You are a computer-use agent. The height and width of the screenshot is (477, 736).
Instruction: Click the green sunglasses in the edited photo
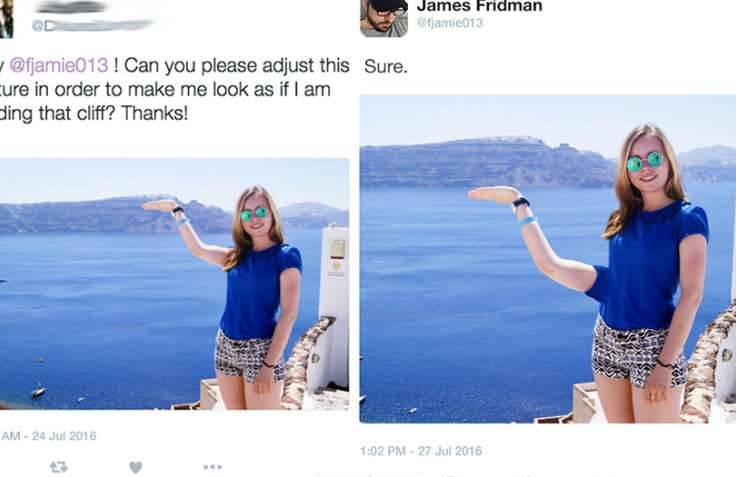click(646, 162)
